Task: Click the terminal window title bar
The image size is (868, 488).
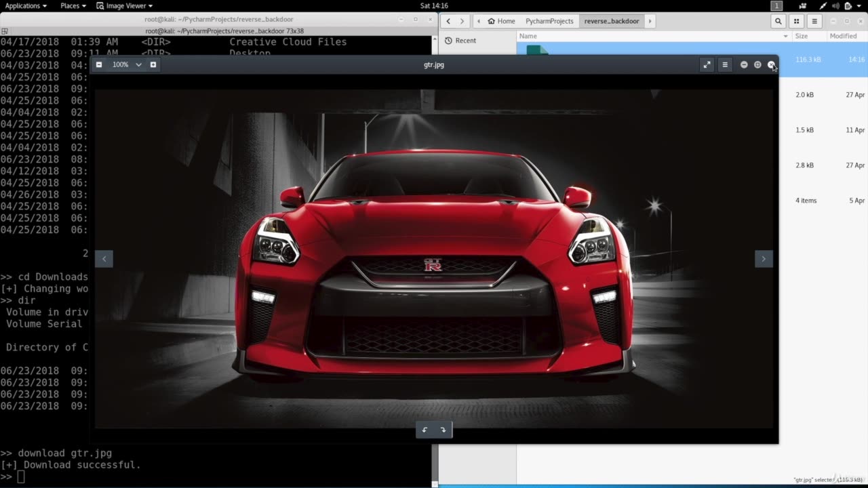Action: [x=217, y=20]
